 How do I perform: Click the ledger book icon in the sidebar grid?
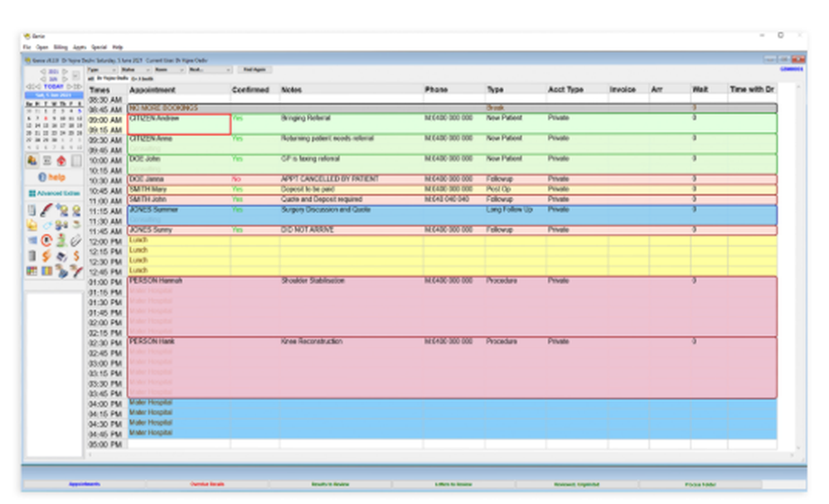31,209
